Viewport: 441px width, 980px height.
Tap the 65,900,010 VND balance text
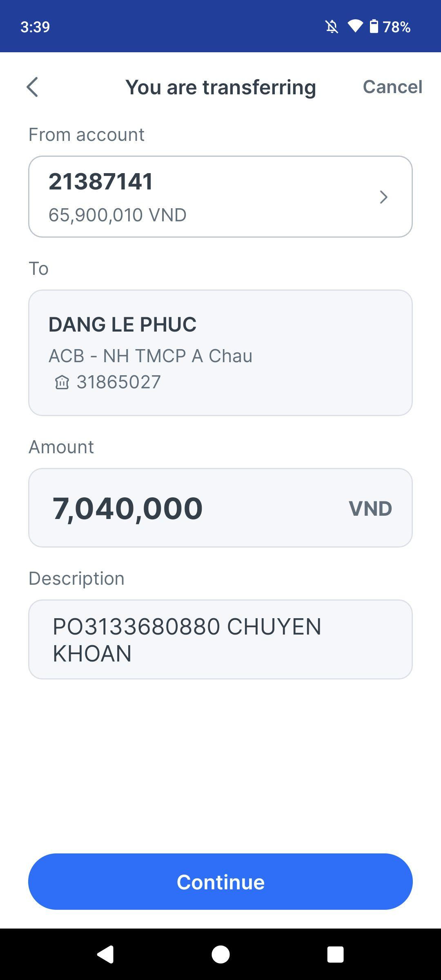(118, 215)
